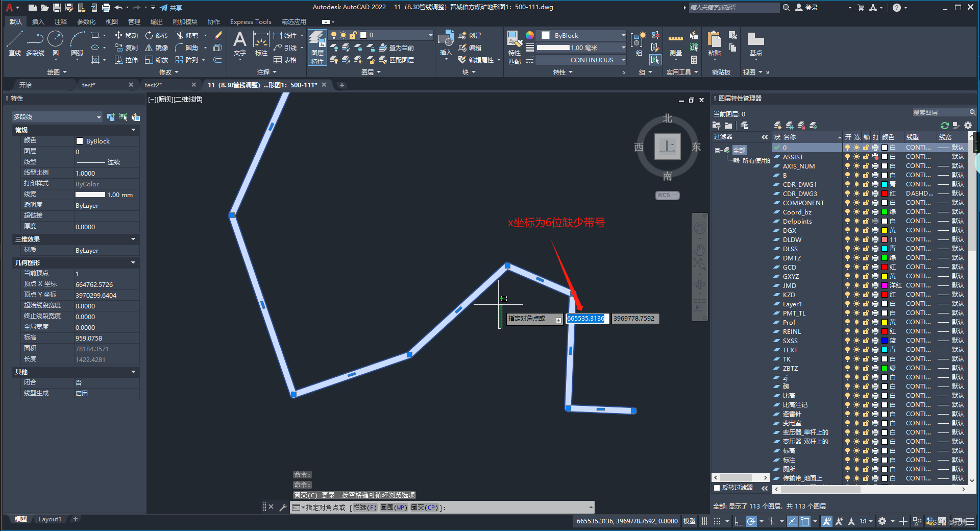Toggle Layer Properties (图层特性) manager
980x531 pixels.
[317, 47]
